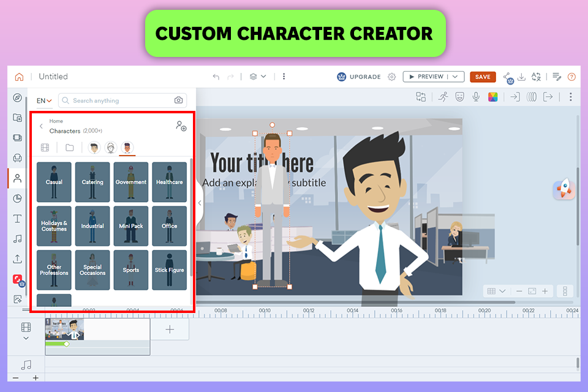Viewport: 588px width, 392px height.
Task: Create custom character via add-person icon
Action: tap(181, 126)
